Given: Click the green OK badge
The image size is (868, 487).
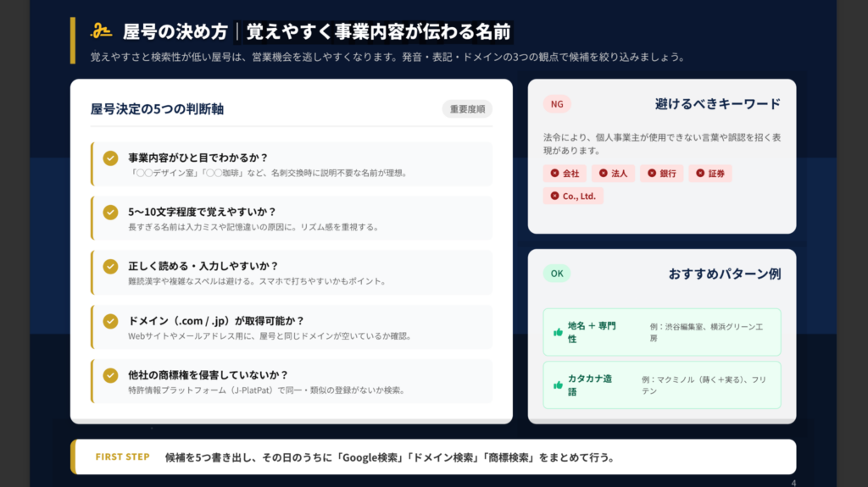Looking at the screenshot, I should pyautogui.click(x=557, y=274).
